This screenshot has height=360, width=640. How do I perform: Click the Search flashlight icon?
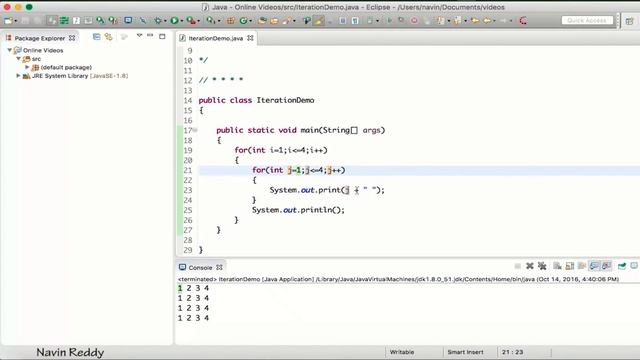point(287,20)
